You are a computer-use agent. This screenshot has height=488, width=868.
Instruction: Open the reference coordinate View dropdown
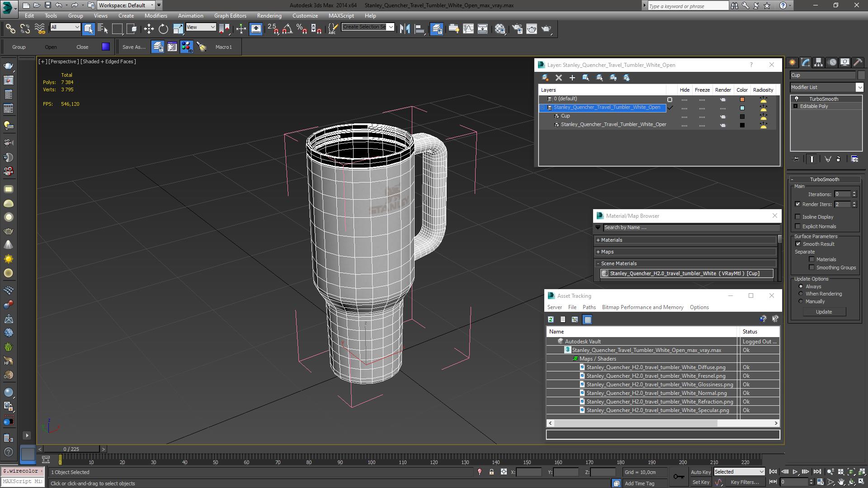[201, 27]
